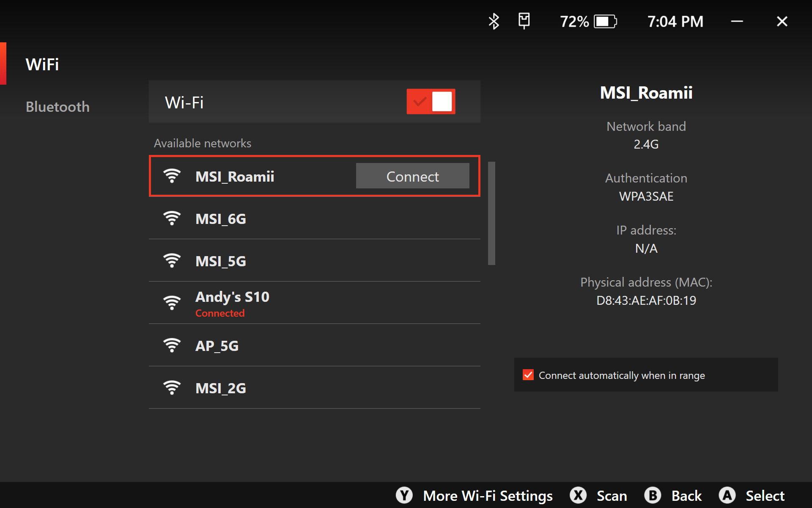Screen dimensions: 812x508
Task: Minimize the settings window
Action: [x=737, y=21]
